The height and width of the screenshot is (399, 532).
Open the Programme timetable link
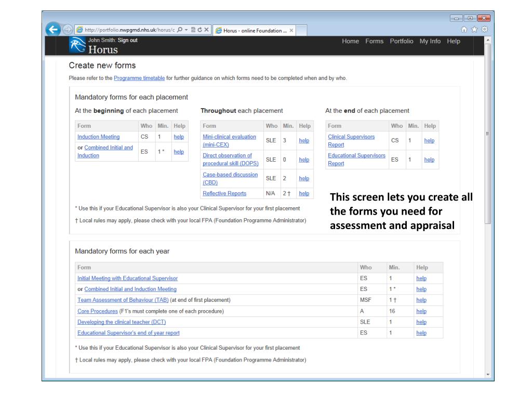(139, 78)
